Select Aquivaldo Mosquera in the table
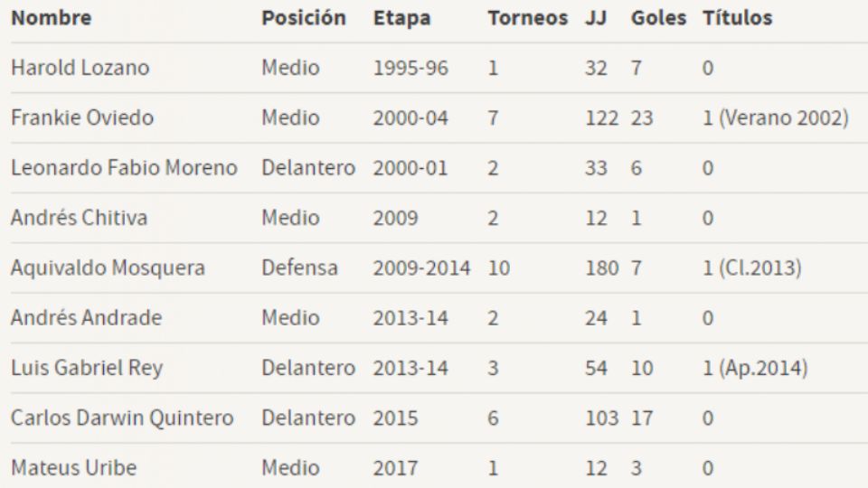This screenshot has height=488, width=868. coord(108,268)
